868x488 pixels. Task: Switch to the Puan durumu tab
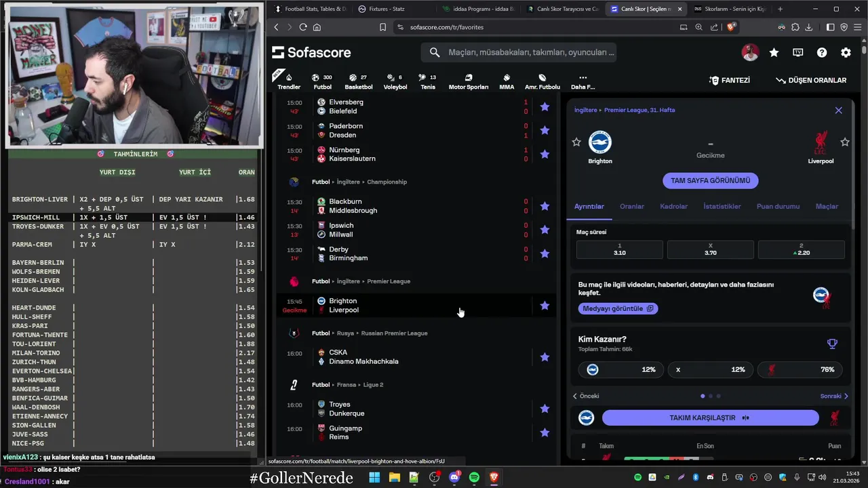(778, 206)
